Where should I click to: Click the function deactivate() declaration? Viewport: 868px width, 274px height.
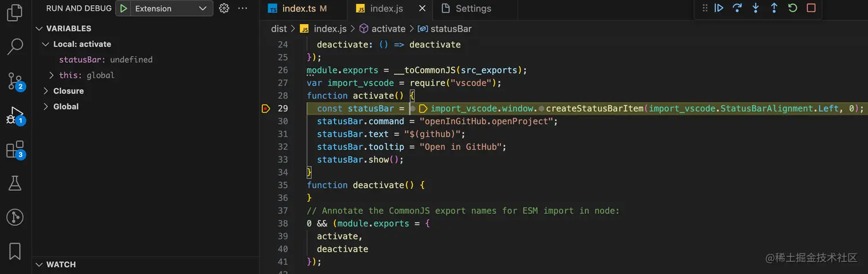(365, 185)
